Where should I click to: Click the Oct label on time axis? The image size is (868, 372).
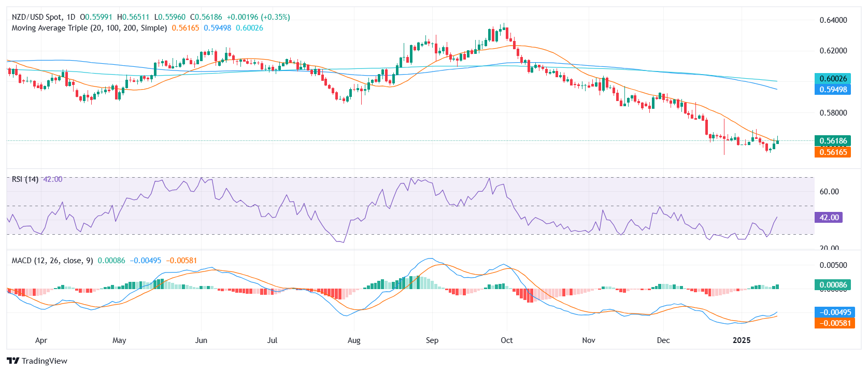pos(507,340)
